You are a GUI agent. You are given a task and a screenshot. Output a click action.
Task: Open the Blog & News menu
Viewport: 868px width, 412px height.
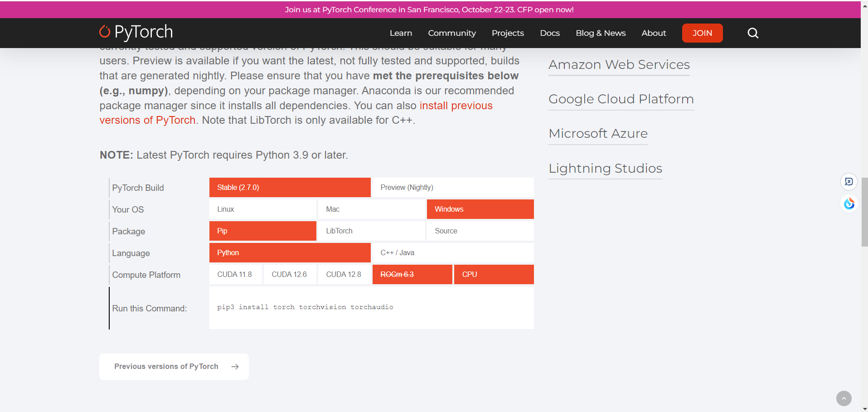[x=600, y=33]
